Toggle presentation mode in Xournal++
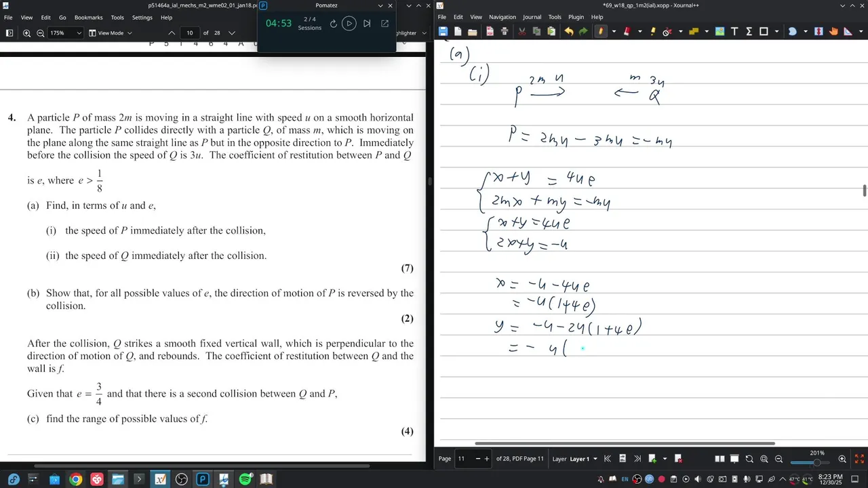 [x=734, y=459]
